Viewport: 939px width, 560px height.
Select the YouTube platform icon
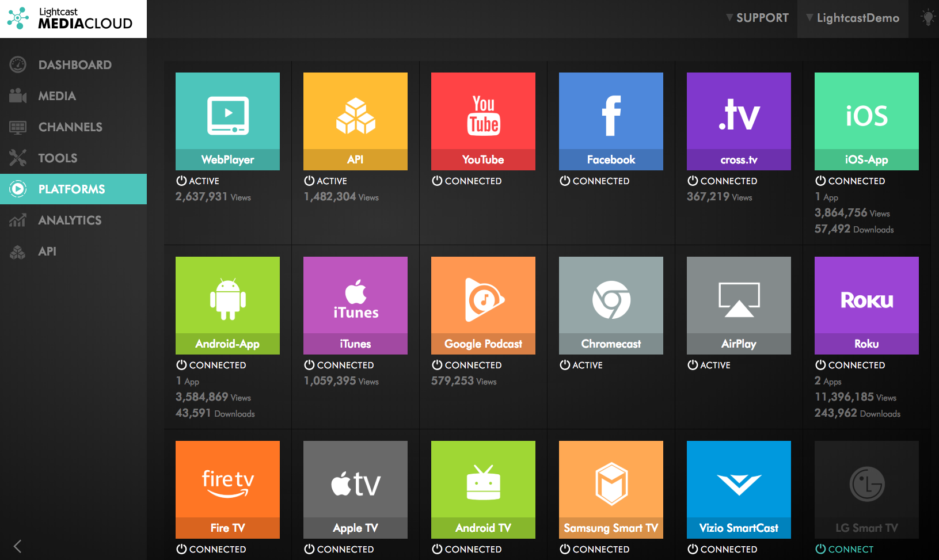click(483, 121)
